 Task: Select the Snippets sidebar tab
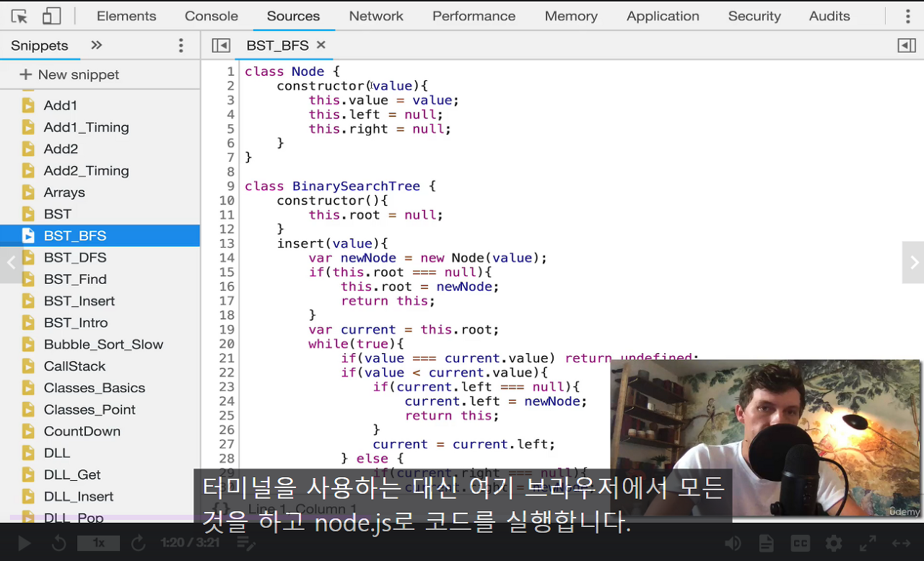click(40, 45)
